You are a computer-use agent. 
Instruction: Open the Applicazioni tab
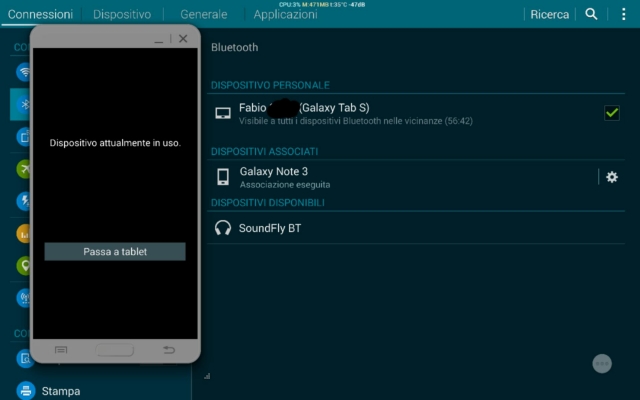pyautogui.click(x=285, y=15)
